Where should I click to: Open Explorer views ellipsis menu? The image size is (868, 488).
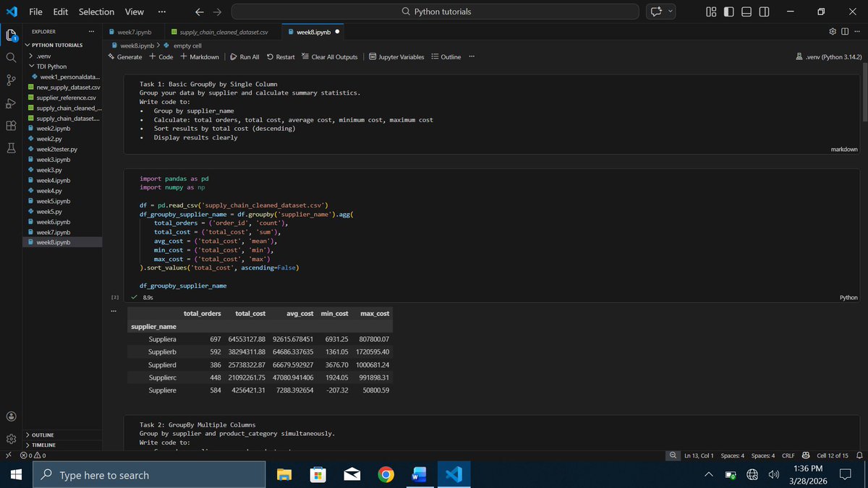(x=91, y=32)
